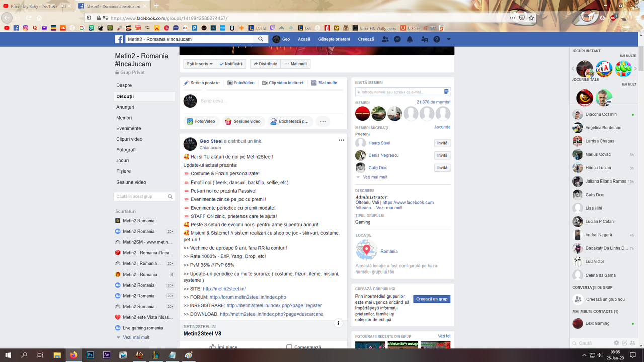Open chat with Juliana Eliana Ramos
644x362 pixels.
604,182
